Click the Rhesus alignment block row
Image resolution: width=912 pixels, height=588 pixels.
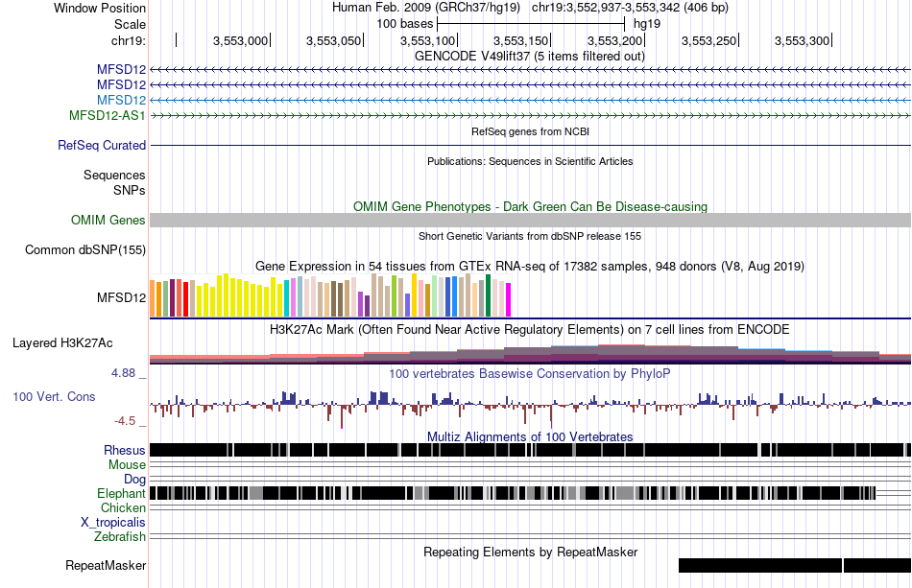(x=531, y=450)
